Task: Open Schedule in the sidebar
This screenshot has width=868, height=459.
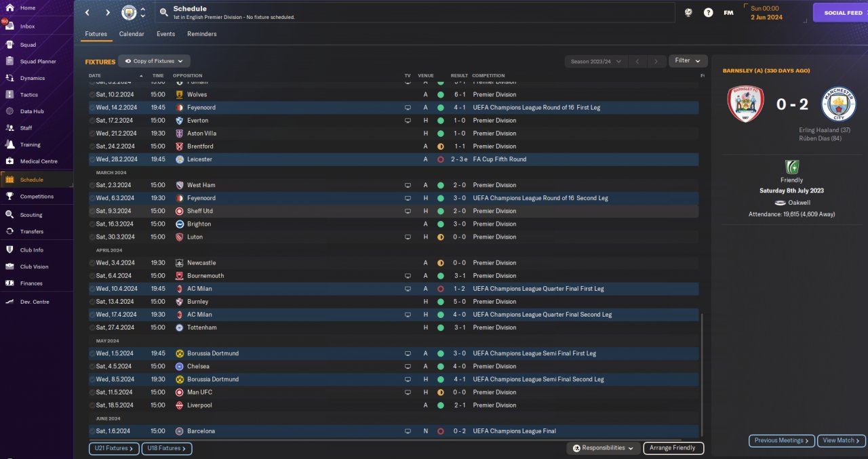Action: coord(37,180)
